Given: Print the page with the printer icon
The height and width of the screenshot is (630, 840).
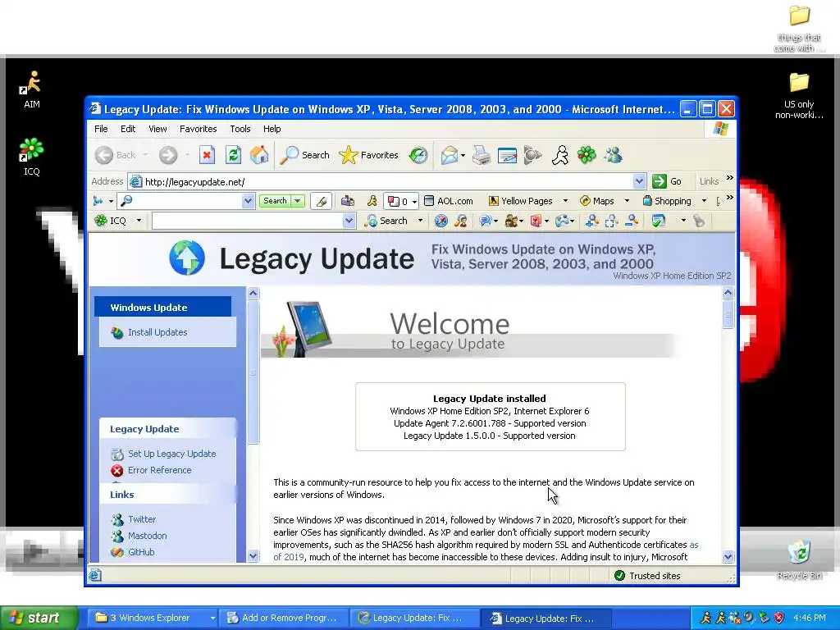Looking at the screenshot, I should pos(481,155).
